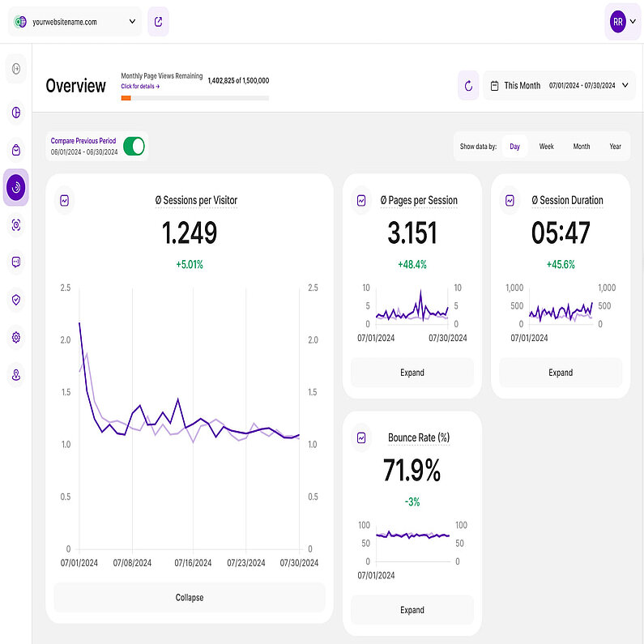
Task: Show data by Year
Action: [x=615, y=147]
